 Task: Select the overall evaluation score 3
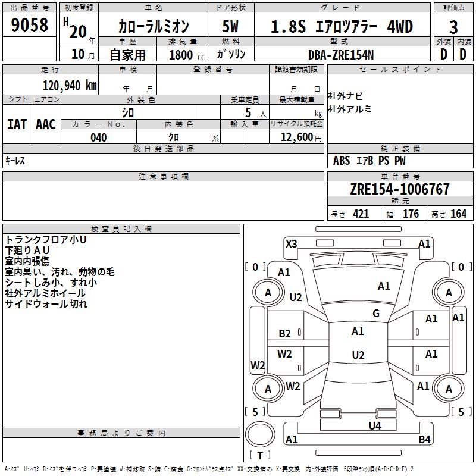[x=453, y=27]
